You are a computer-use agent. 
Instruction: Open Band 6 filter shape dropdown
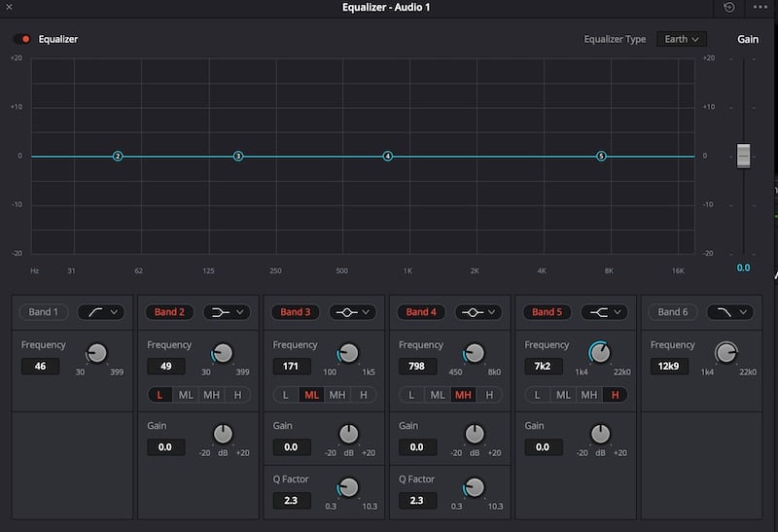[729, 312]
